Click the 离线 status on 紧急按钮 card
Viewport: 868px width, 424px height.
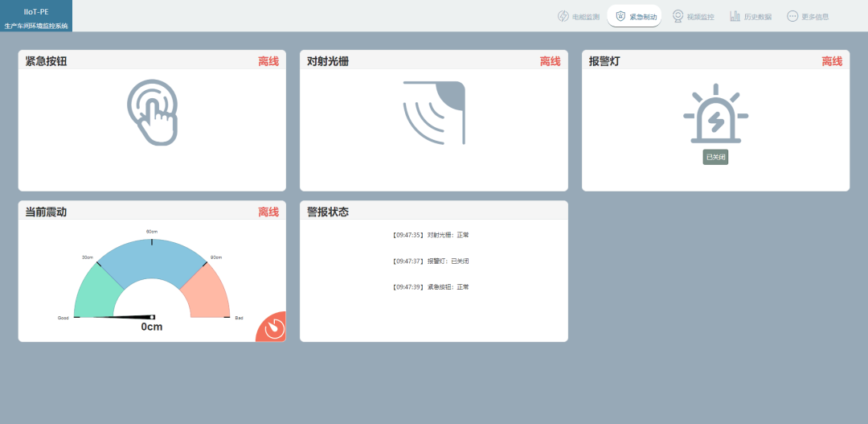coord(268,61)
